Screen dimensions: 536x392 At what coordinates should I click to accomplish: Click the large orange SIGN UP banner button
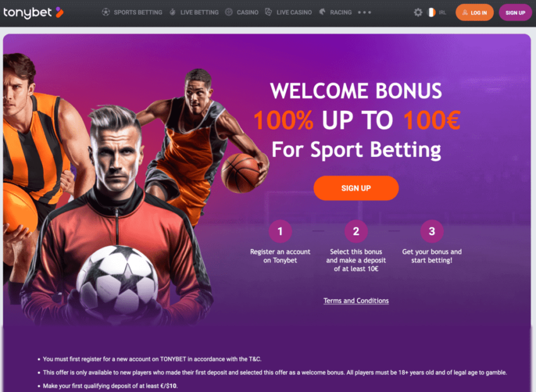coord(356,188)
